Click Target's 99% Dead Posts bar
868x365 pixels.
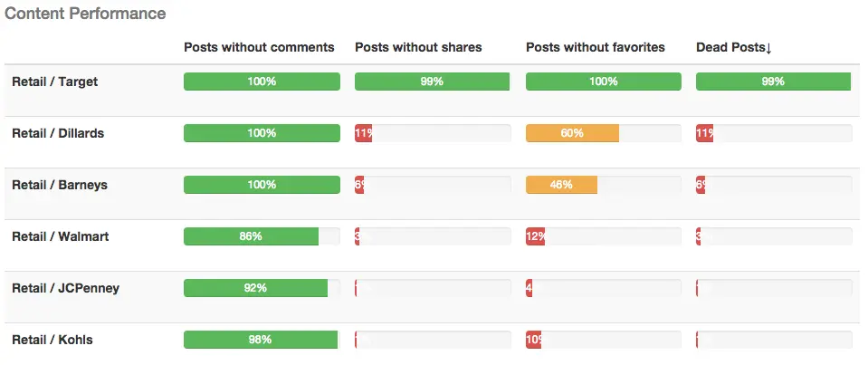773,82
